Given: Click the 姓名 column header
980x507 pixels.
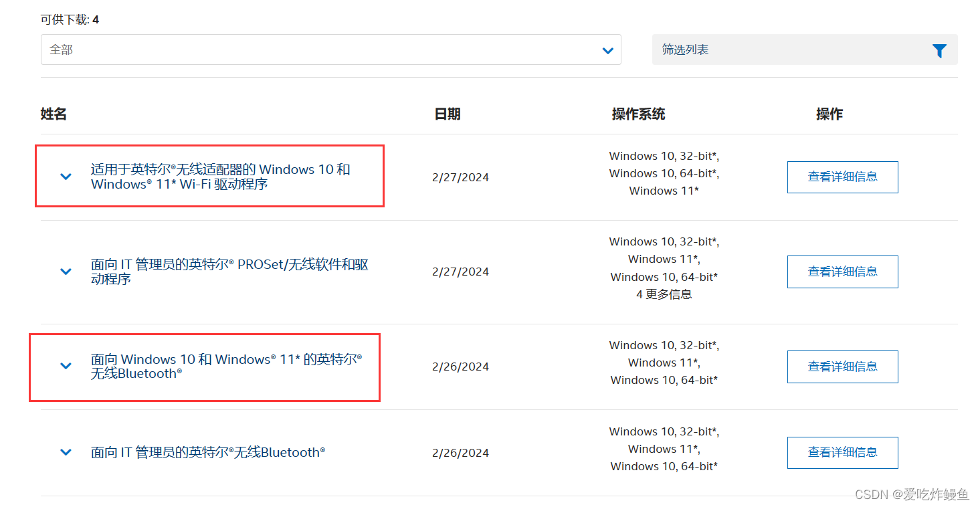Looking at the screenshot, I should tap(54, 114).
